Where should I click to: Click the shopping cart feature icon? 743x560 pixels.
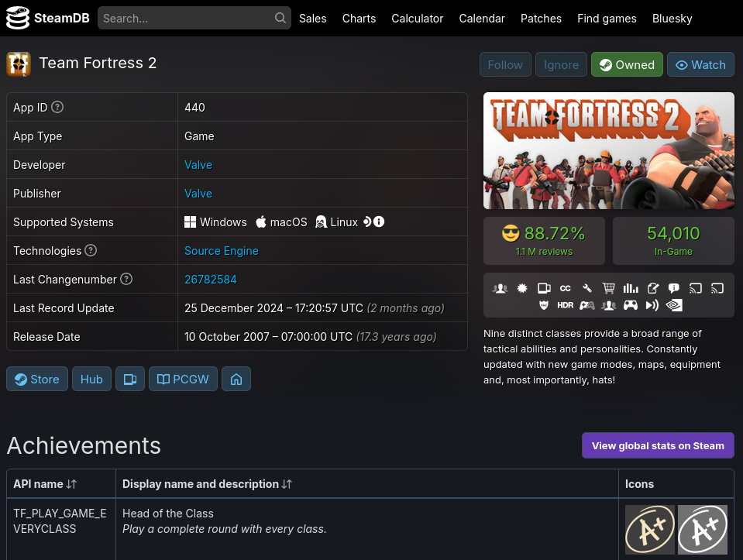(608, 288)
